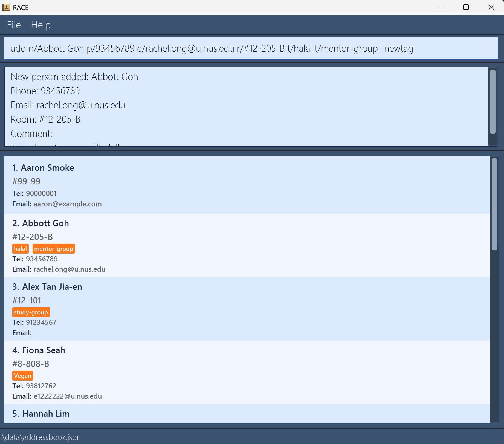504x444 pixels.
Task: Click the command input text field
Action: [251, 48]
